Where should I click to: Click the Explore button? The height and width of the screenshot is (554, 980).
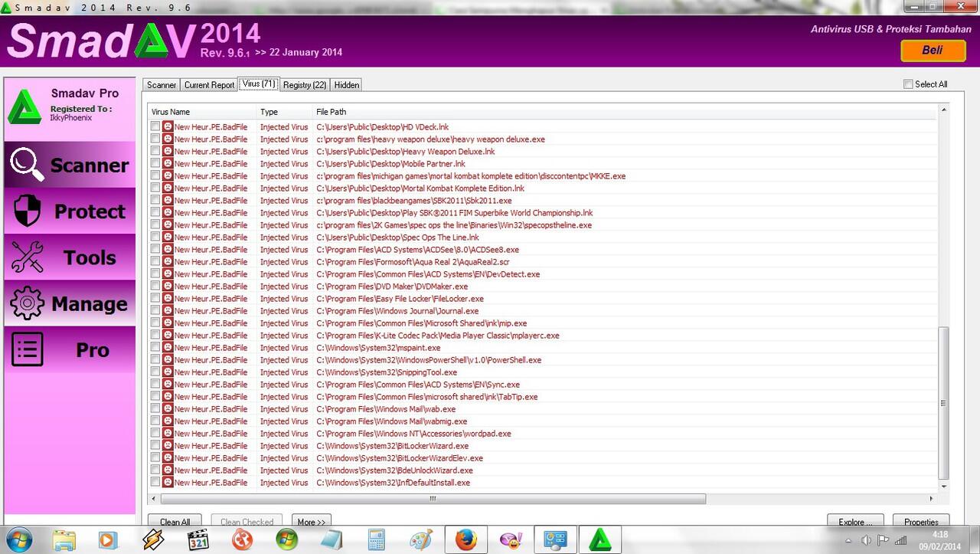[x=855, y=521]
